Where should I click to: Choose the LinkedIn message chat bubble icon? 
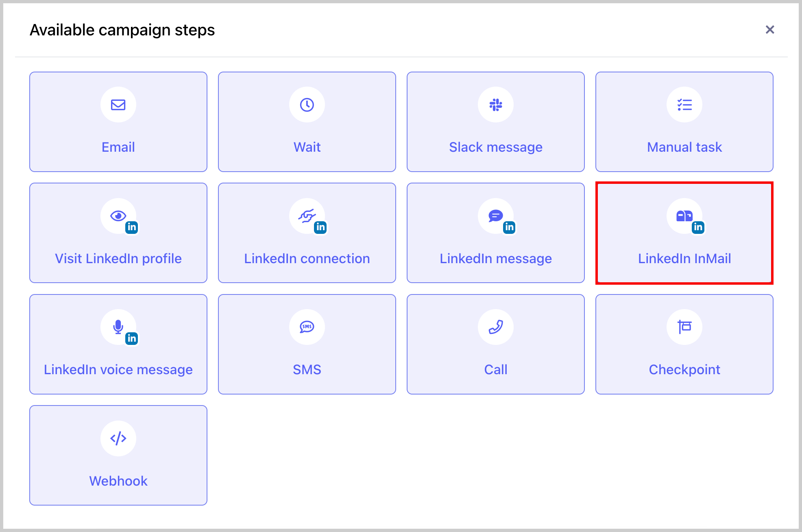496,216
